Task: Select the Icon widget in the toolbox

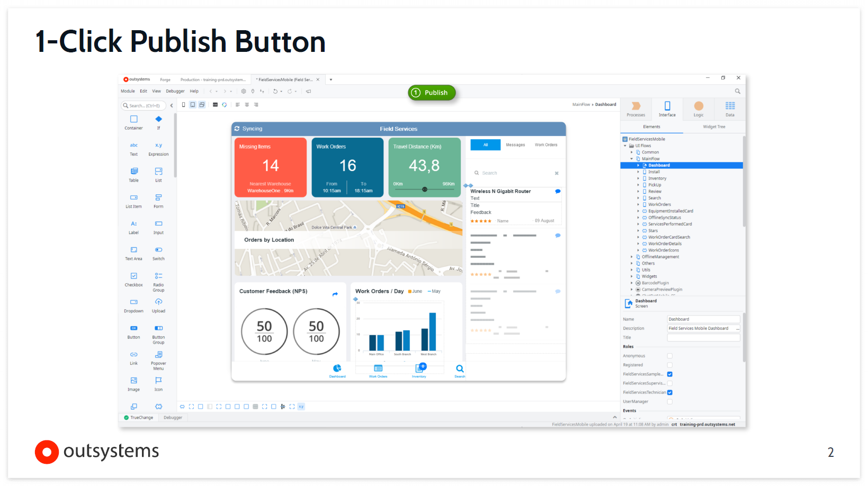Action: pyautogui.click(x=158, y=384)
